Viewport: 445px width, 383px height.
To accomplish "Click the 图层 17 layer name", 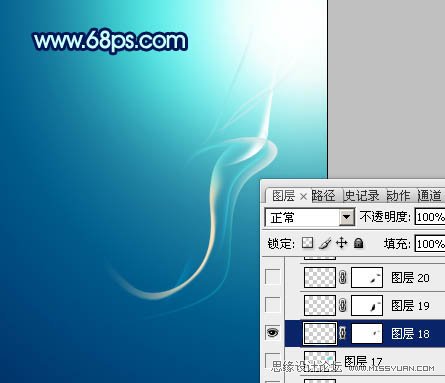I will pos(363,361).
